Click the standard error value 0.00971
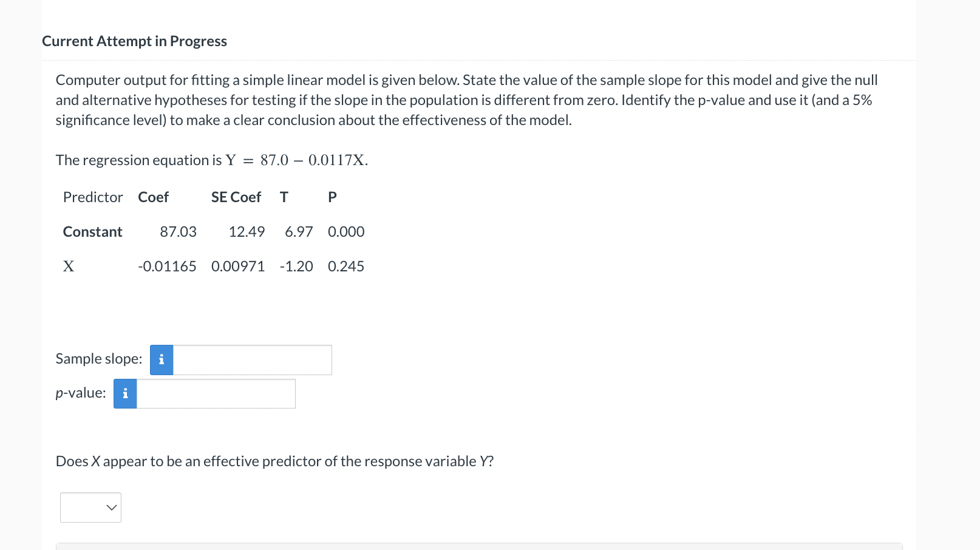980x550 pixels. [238, 267]
